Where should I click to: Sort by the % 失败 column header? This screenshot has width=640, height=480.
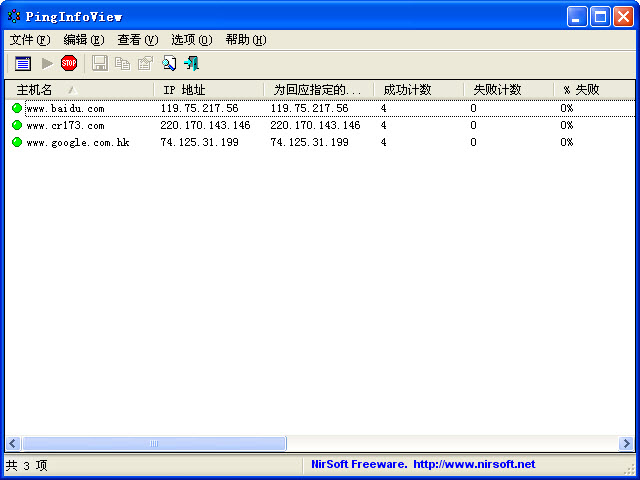click(x=594, y=89)
